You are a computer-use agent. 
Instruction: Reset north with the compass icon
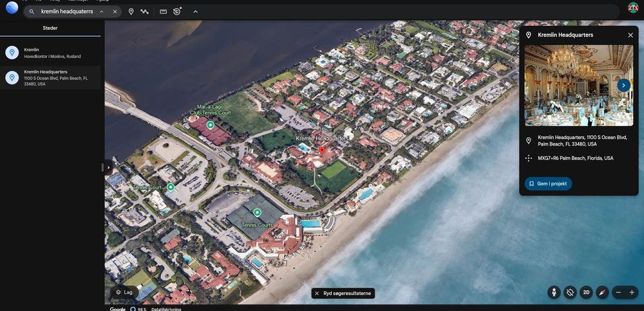click(602, 292)
